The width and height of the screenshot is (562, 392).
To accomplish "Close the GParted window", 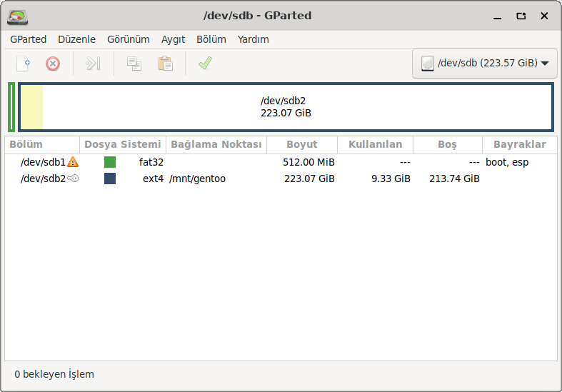I will pos(544,16).
